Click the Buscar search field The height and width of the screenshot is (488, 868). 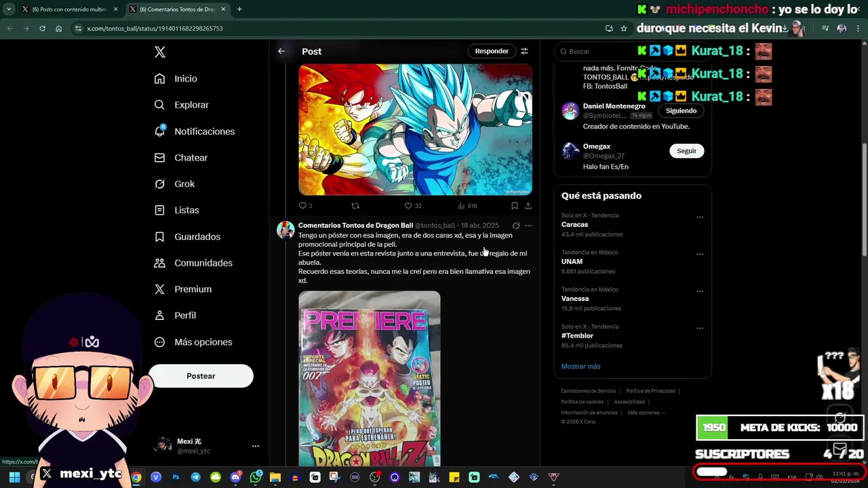pos(632,52)
